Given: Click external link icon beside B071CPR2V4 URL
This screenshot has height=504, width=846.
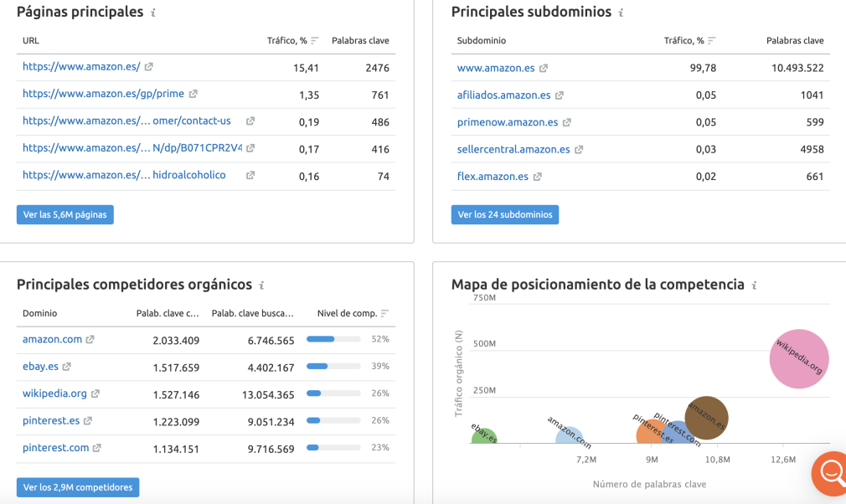Looking at the screenshot, I should coord(250,148).
